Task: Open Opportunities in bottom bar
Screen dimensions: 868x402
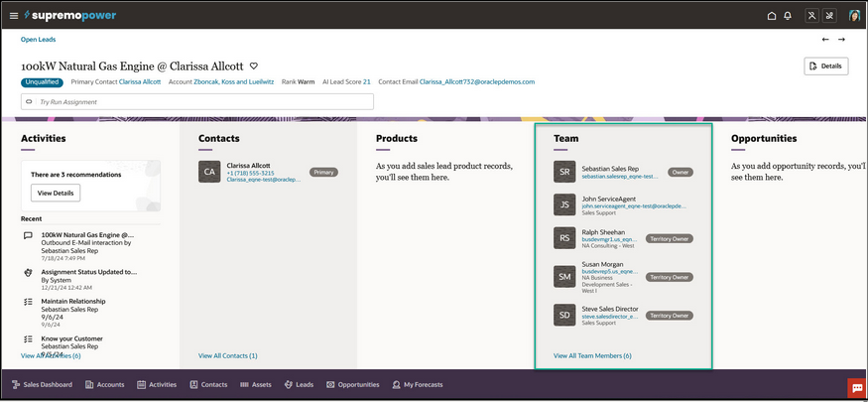Action: point(353,384)
